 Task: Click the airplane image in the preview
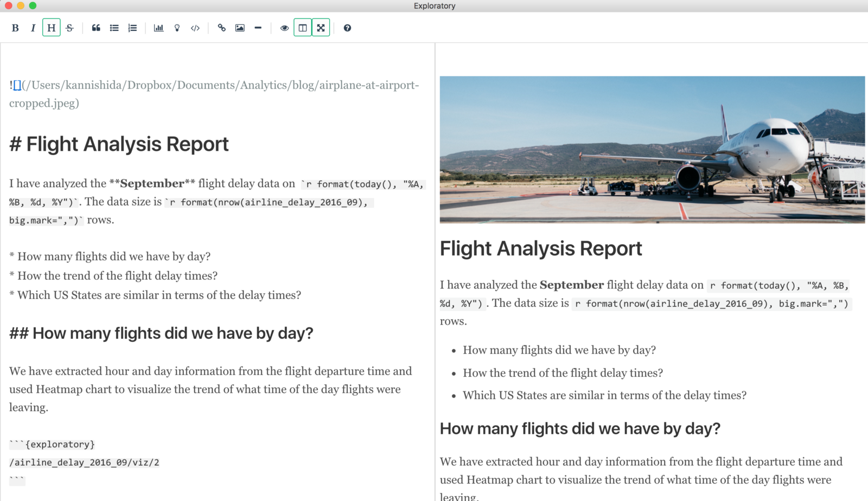[x=652, y=150]
